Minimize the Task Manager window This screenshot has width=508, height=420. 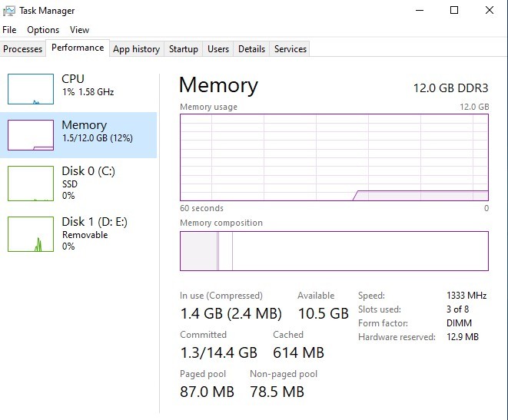coord(420,10)
